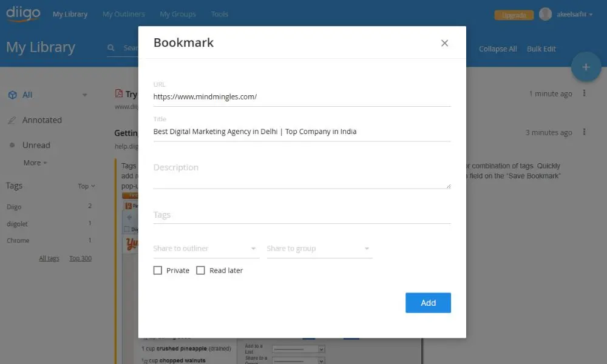Image resolution: width=607 pixels, height=364 pixels.
Task: Click the user avatar icon
Action: [545, 15]
